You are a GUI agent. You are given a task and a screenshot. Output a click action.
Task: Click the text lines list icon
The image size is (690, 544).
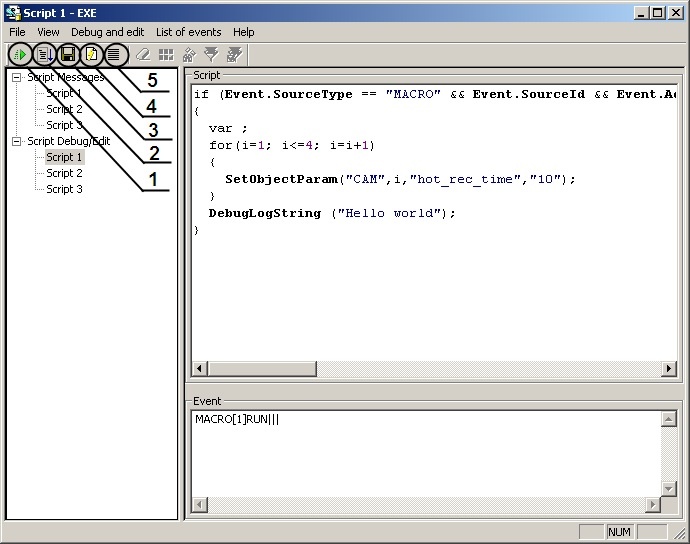coord(116,54)
